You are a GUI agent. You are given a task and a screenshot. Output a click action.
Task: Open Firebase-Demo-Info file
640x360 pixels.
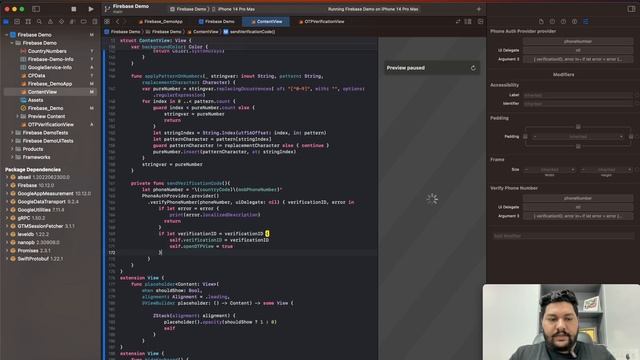pos(51,60)
